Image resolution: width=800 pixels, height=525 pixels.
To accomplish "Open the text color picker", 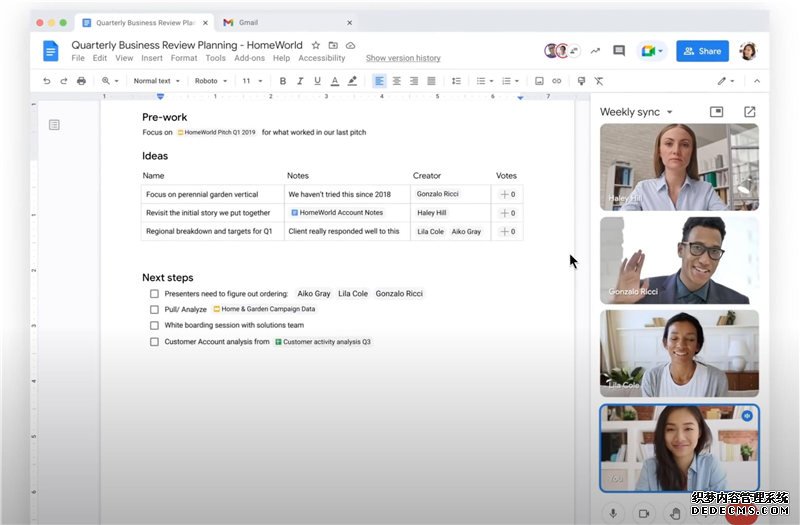I will point(335,81).
